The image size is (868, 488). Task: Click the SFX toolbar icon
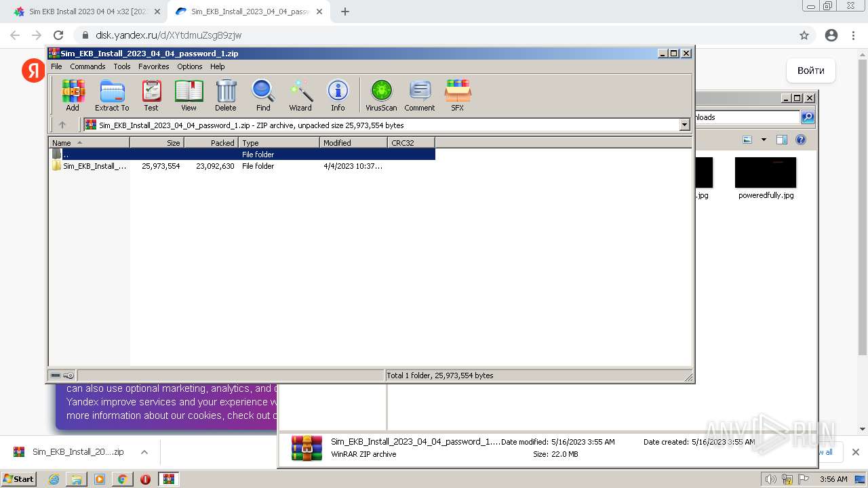coord(458,96)
